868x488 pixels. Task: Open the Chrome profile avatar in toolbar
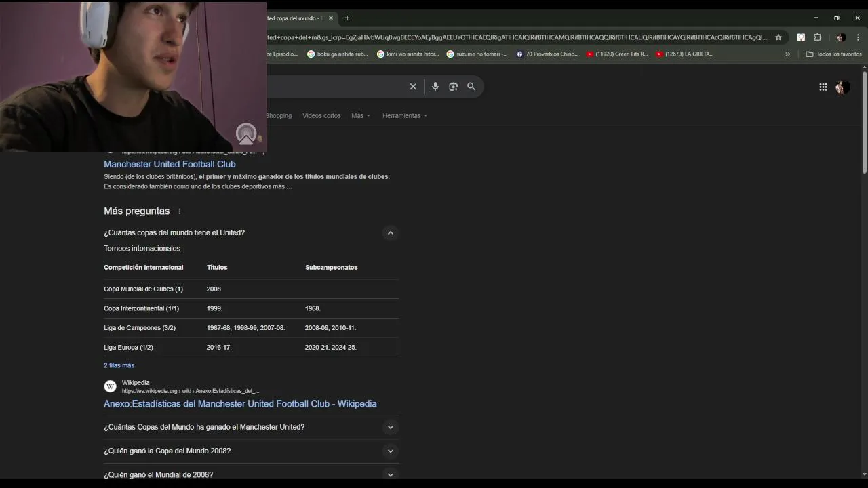841,37
